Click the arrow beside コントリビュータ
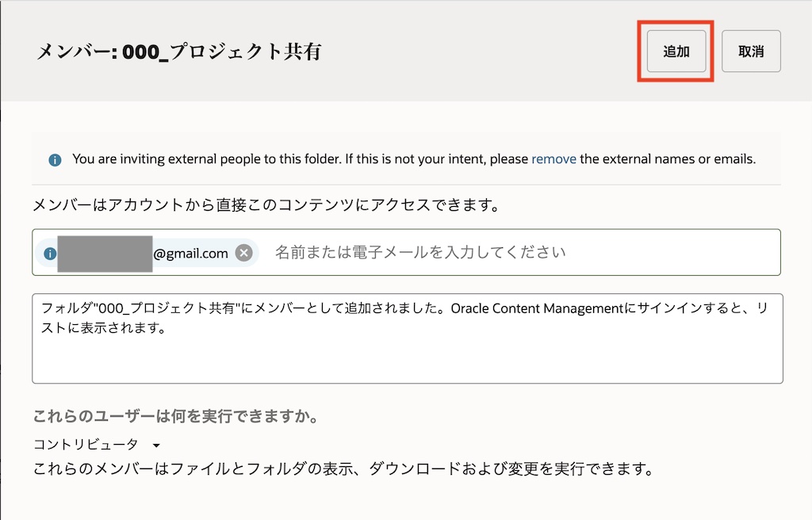This screenshot has height=520, width=812. pyautogui.click(x=156, y=445)
